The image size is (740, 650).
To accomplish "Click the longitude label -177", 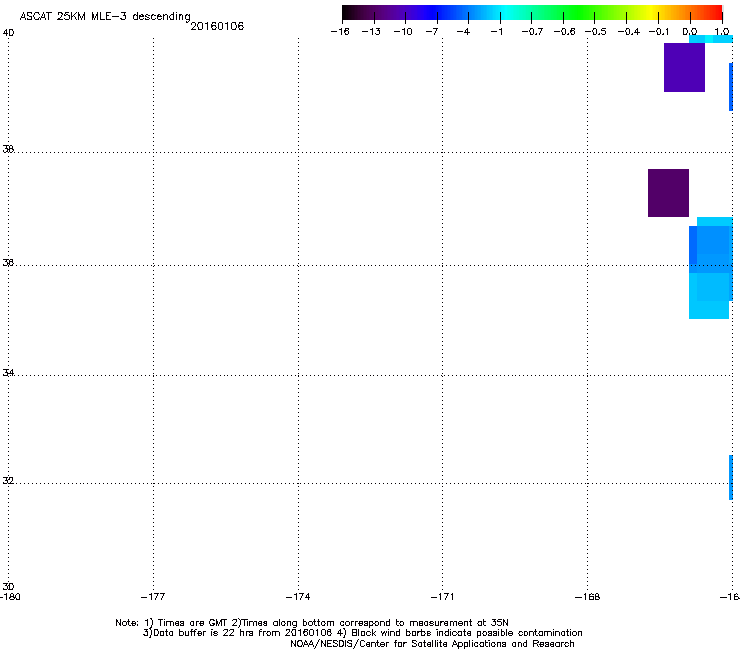I will click(x=153, y=597).
